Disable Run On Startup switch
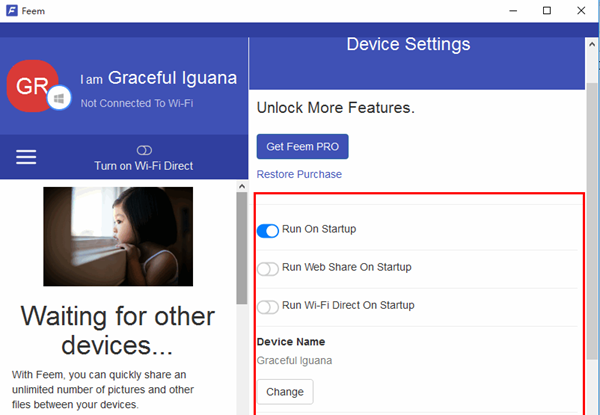 (267, 231)
